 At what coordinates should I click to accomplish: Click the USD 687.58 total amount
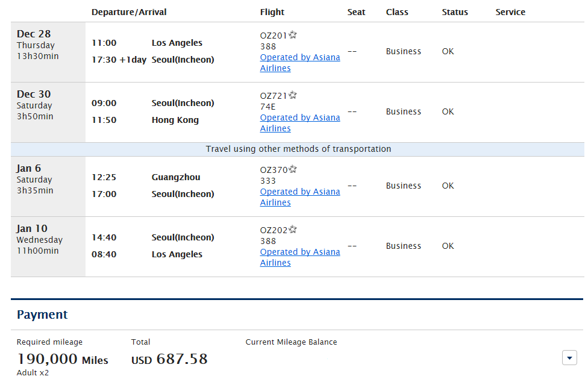pos(169,359)
